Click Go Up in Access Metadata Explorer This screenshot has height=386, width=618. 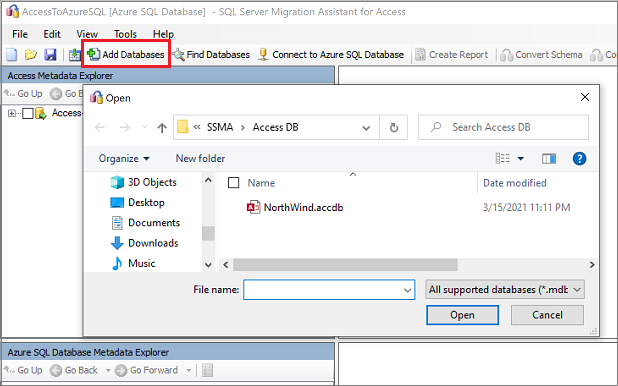click(23, 93)
